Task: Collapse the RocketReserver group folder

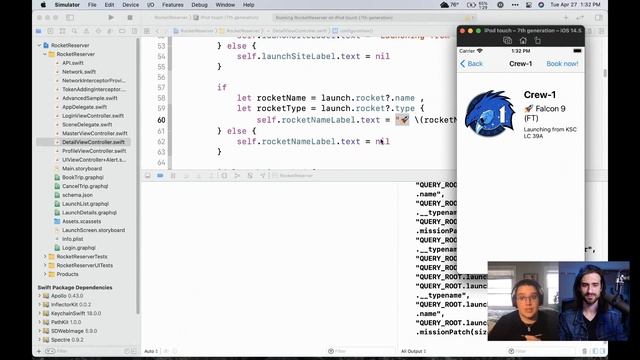Action: click(45, 54)
